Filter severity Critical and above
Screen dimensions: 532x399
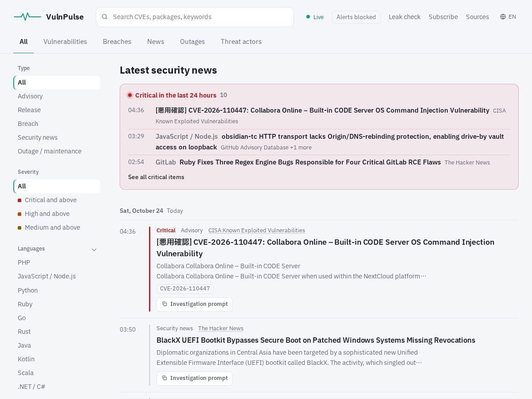[57, 200]
